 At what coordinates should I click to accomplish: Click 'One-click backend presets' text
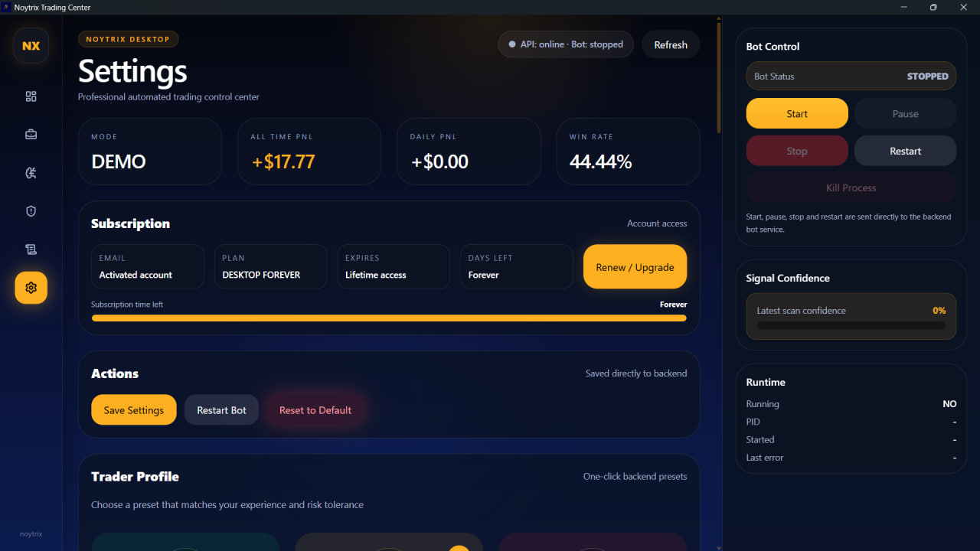pyautogui.click(x=635, y=476)
